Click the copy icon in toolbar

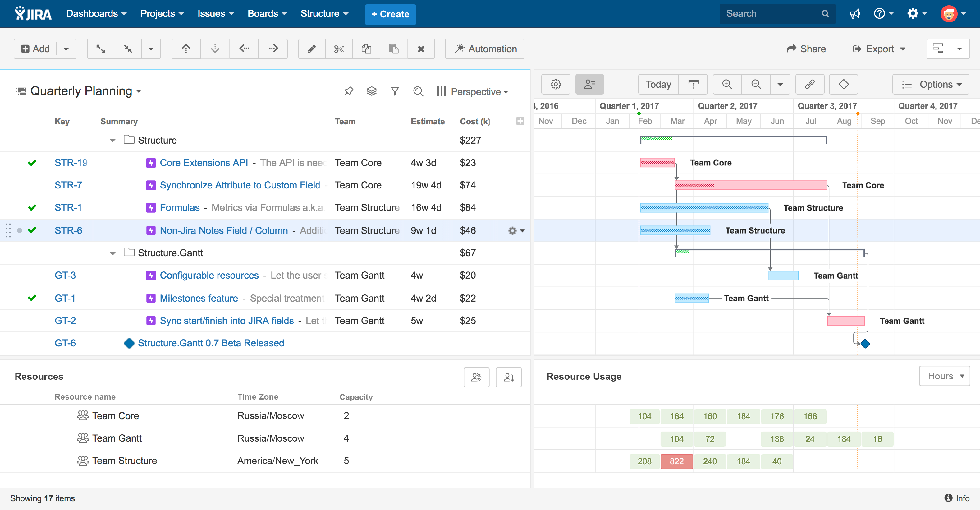366,49
